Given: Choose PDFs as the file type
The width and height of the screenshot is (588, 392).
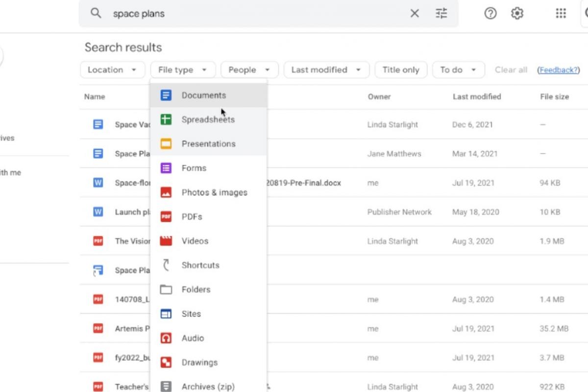Looking at the screenshot, I should tap(192, 217).
